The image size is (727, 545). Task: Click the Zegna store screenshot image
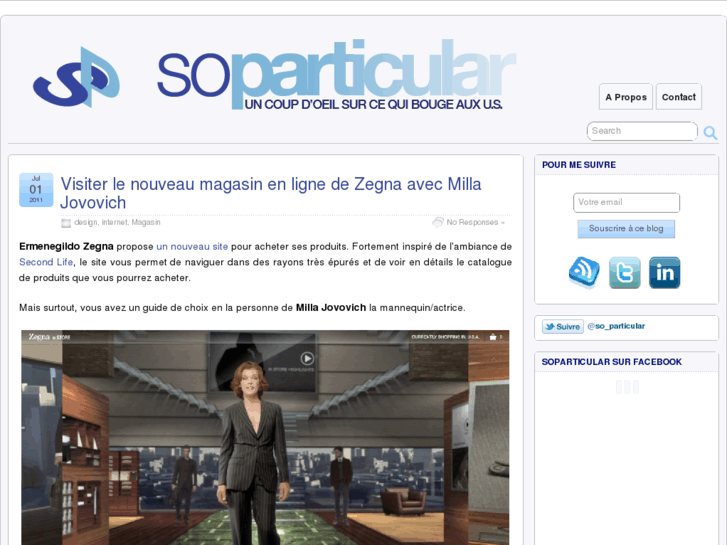click(x=265, y=437)
